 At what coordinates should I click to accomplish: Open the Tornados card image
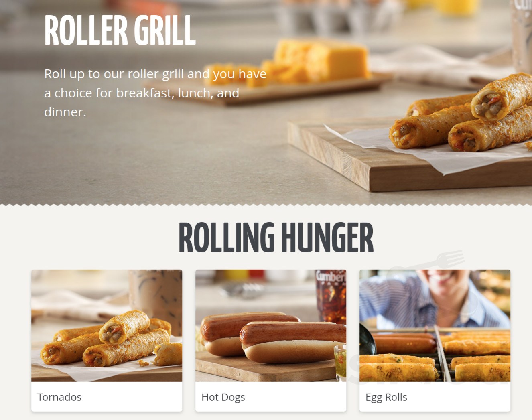pos(107,325)
